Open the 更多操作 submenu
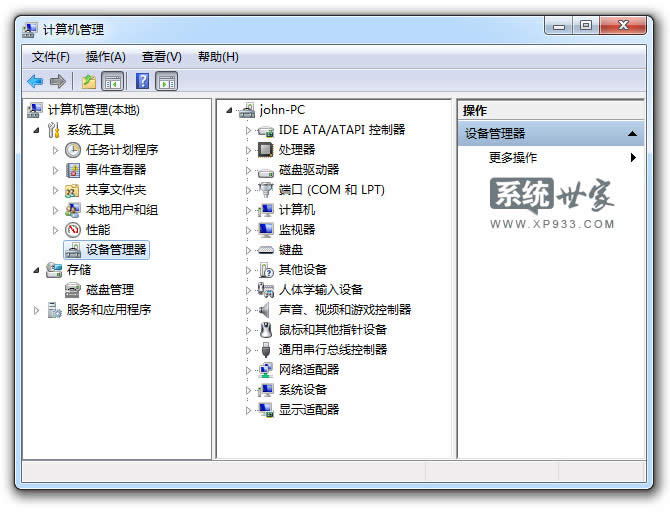Screen dimensions: 670x513 tap(513, 157)
